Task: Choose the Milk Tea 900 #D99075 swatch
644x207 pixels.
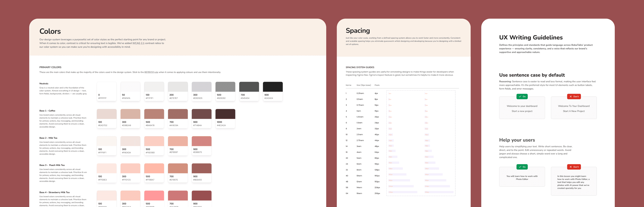Action: click(201, 146)
